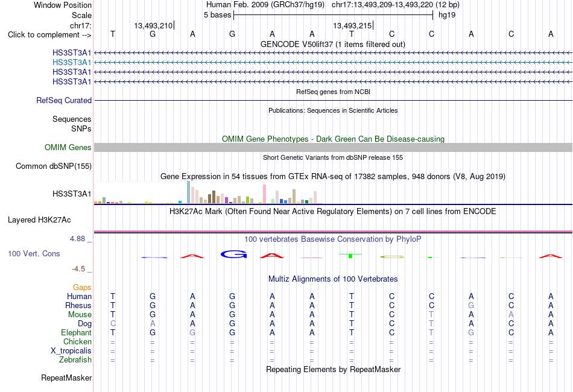The image size is (573, 392).
Task: Click the SNPs track label
Action: [81, 128]
